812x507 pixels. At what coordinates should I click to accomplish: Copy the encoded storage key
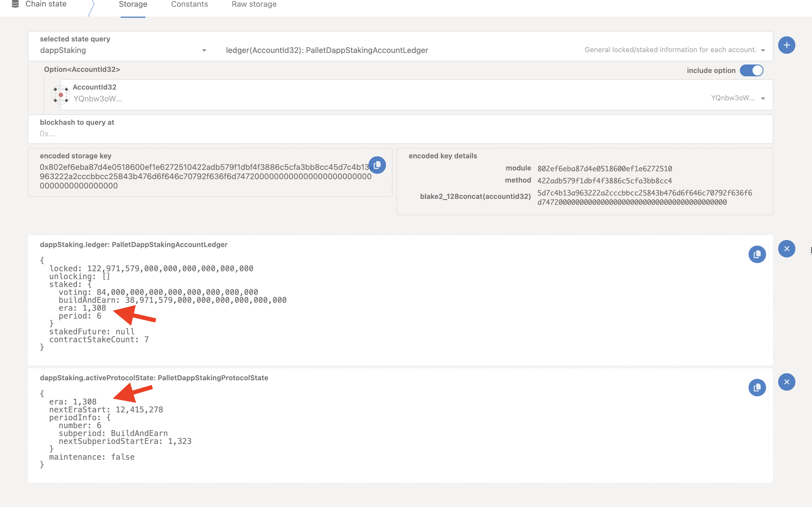click(377, 165)
